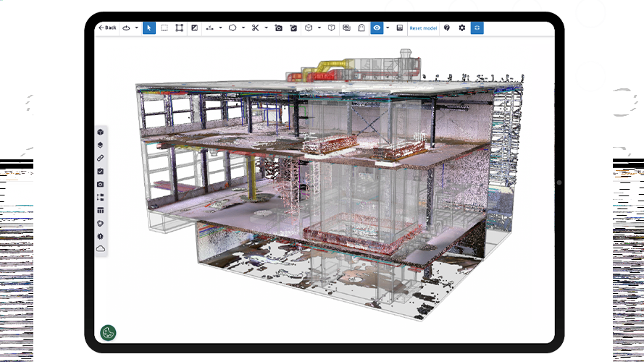Click the 3D cube view icon

tap(309, 28)
